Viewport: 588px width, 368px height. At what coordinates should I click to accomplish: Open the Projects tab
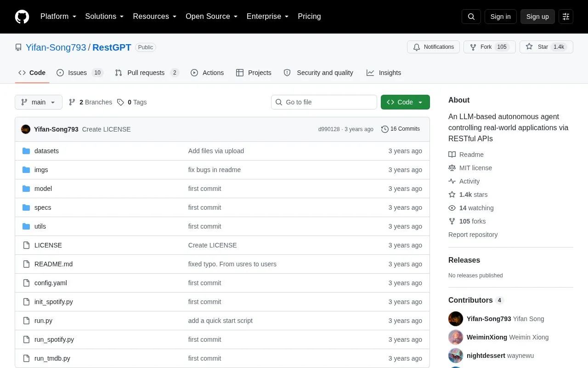click(254, 73)
